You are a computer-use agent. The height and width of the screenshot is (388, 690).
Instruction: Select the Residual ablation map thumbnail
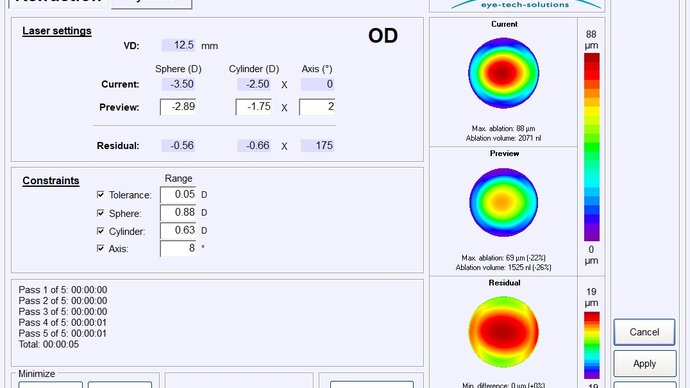coord(503,332)
